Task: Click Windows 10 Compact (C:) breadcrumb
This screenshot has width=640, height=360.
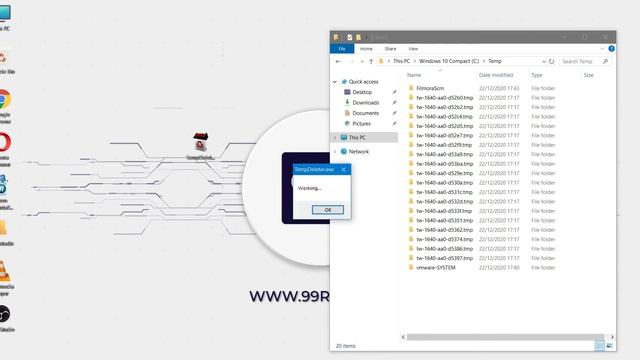Action: 449,61
